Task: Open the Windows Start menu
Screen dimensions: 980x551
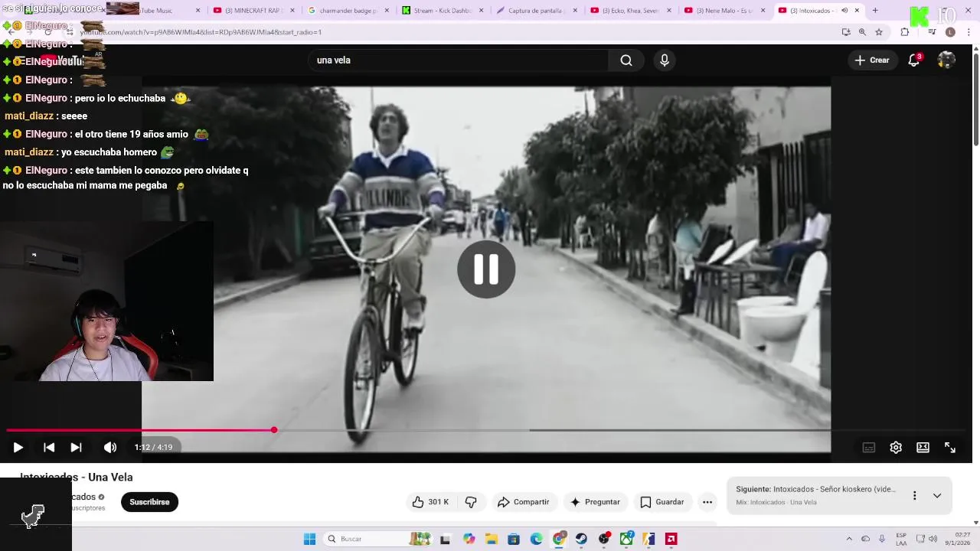Action: click(309, 539)
